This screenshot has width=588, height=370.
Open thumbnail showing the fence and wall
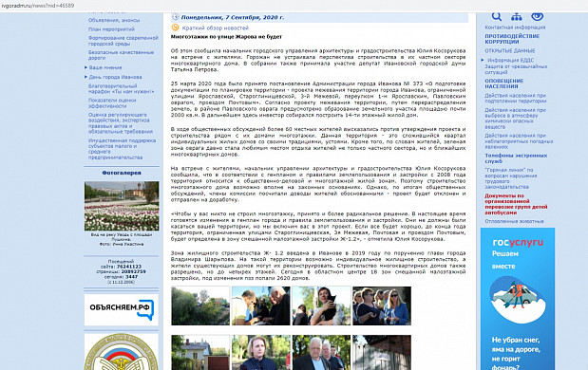click(382, 352)
